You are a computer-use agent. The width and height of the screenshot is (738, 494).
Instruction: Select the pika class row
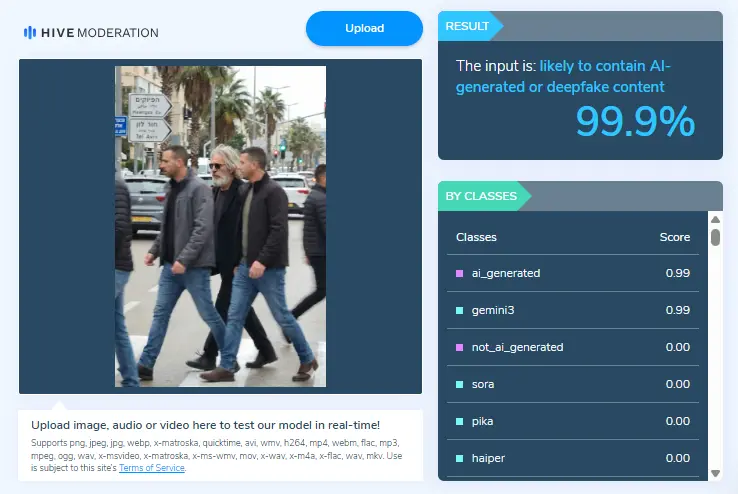click(573, 421)
